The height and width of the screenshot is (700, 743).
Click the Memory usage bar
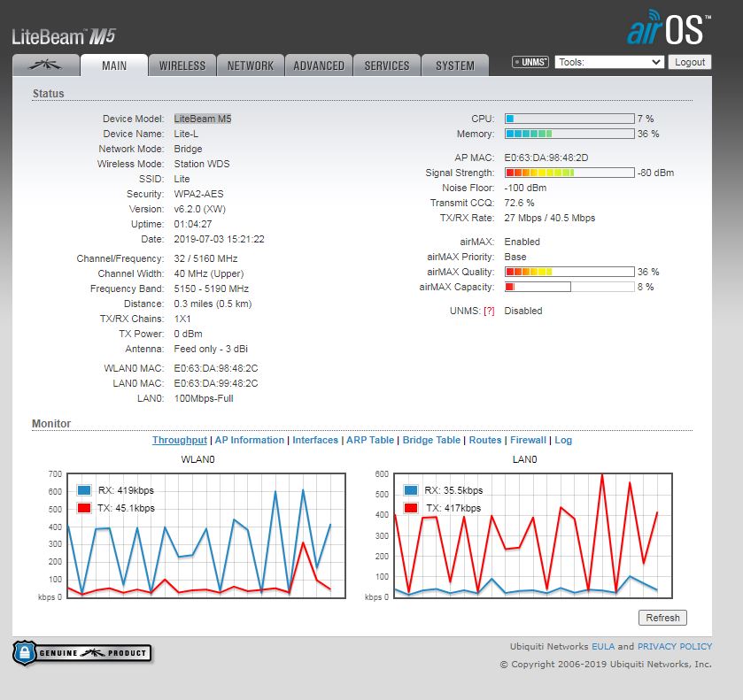click(x=569, y=134)
